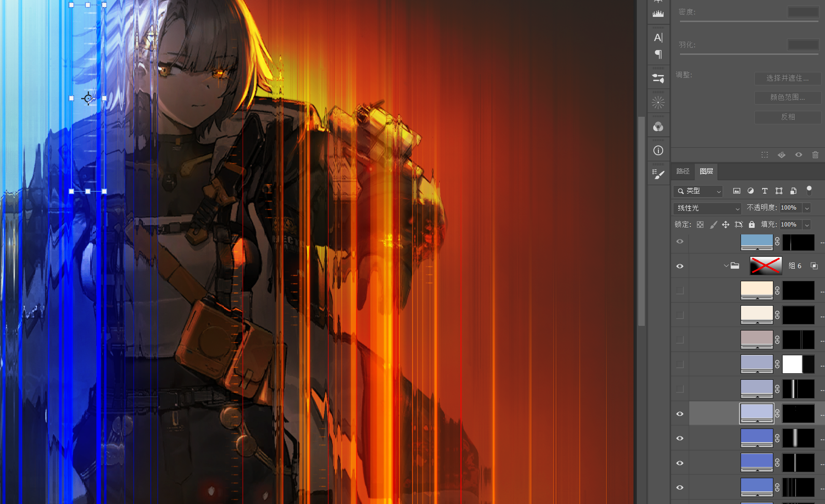Screen dimensions: 825x504
Task: Select the selected layer's light blue thumbnail
Action: [x=756, y=414]
